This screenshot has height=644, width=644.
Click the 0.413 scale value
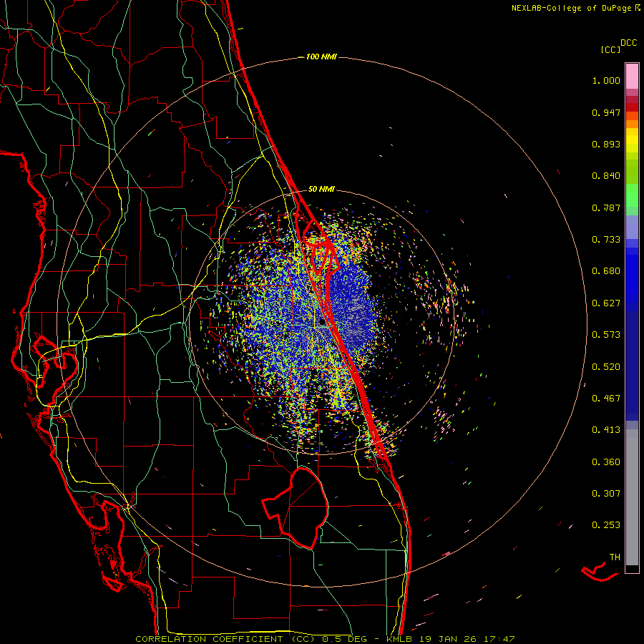tap(606, 430)
